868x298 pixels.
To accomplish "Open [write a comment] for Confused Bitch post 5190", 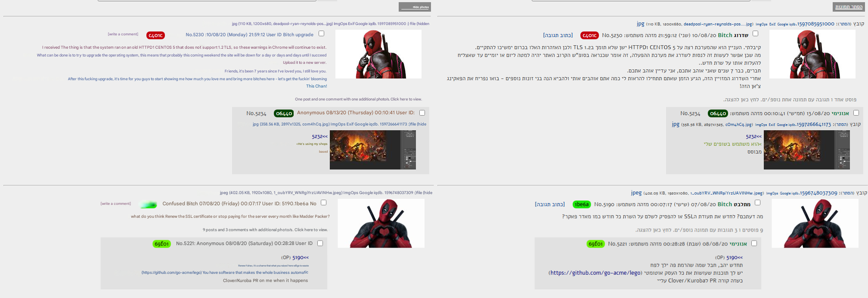I will click(116, 204).
